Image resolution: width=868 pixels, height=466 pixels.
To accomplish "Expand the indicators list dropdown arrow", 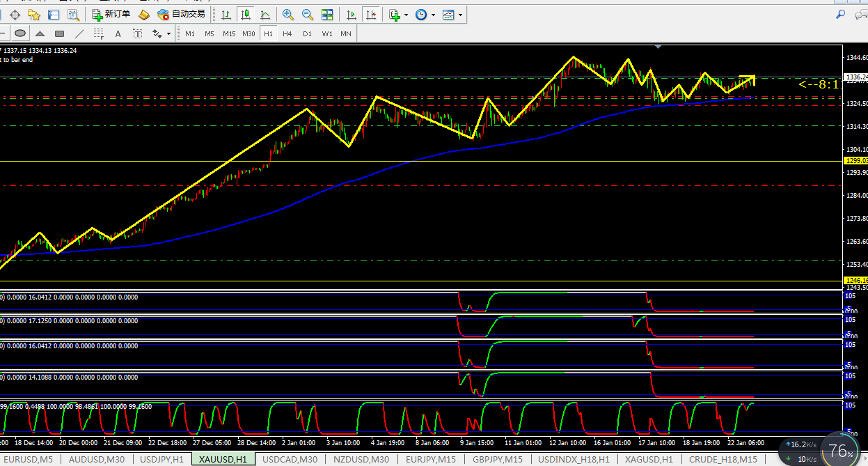I will tap(406, 15).
